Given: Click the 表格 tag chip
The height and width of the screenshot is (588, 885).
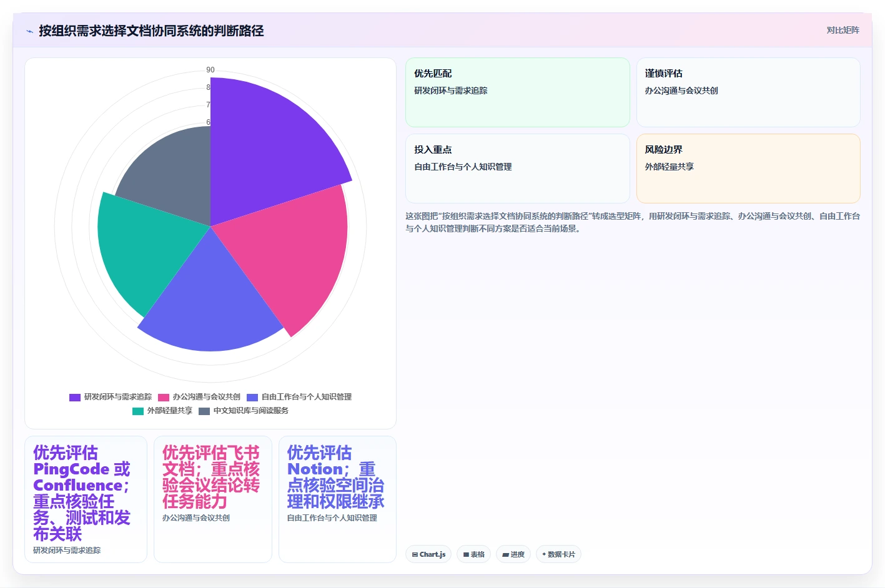Looking at the screenshot, I should pos(474,554).
